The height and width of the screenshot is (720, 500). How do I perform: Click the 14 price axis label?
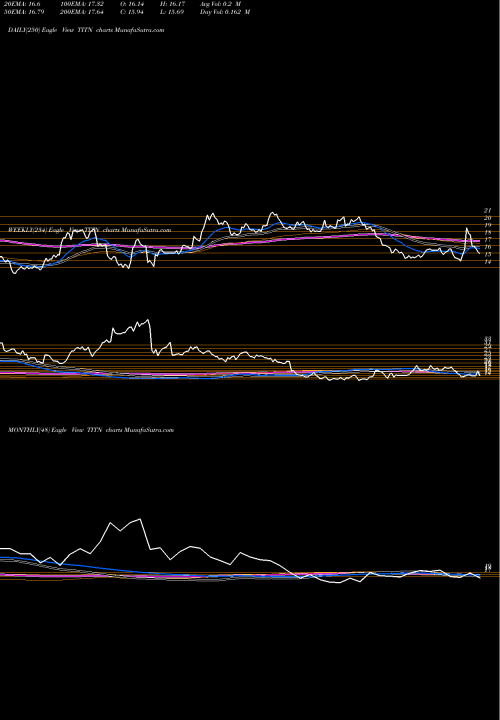488,262
